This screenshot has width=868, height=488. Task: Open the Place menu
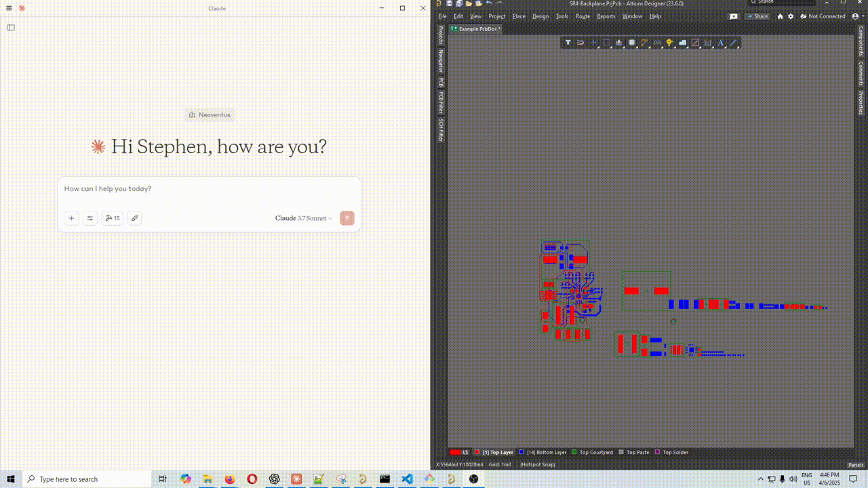coord(519,16)
